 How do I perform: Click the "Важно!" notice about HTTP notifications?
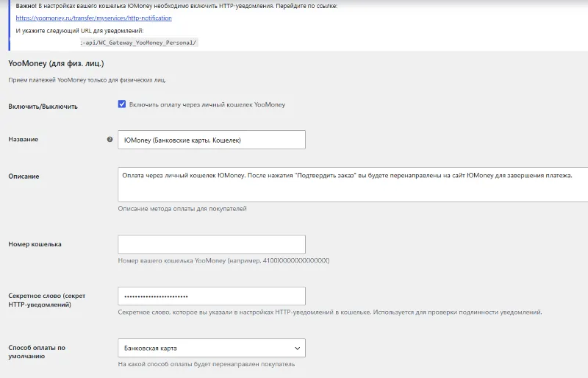pos(176,6)
